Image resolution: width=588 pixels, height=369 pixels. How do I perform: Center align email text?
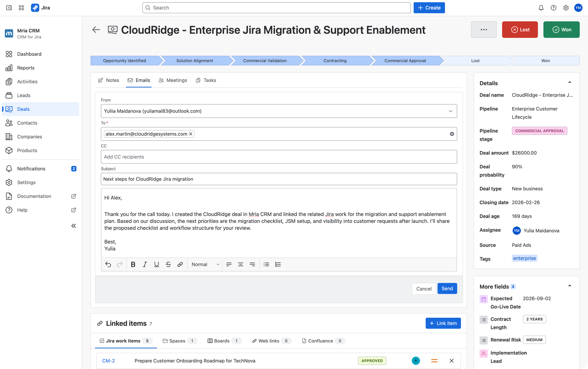tap(240, 264)
